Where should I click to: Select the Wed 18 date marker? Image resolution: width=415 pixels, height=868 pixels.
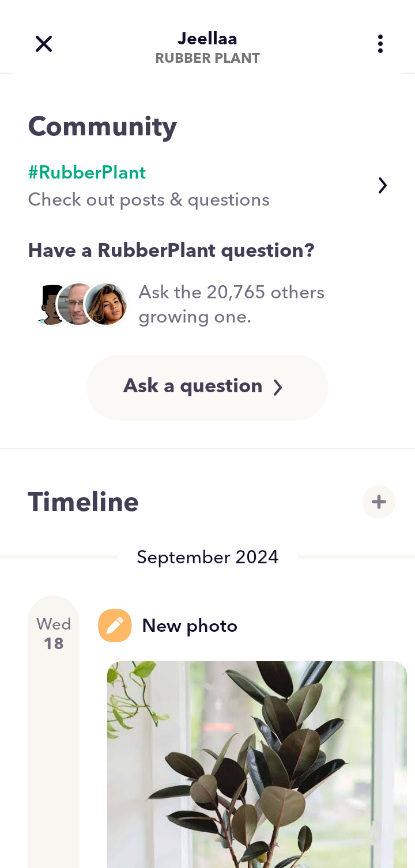click(54, 634)
